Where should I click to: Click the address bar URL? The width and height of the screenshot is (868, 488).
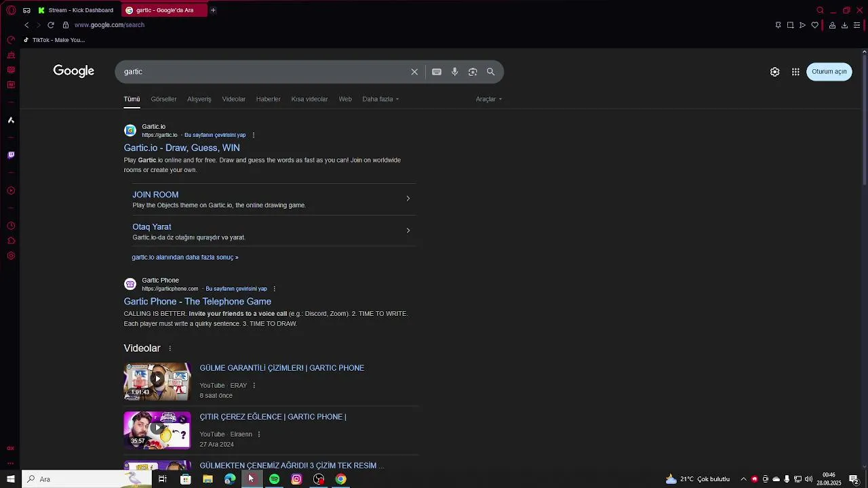(109, 25)
